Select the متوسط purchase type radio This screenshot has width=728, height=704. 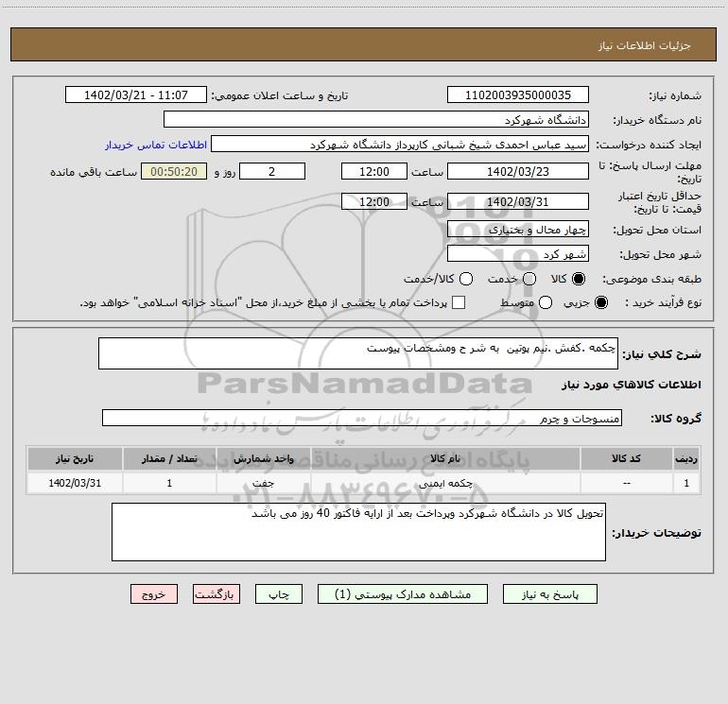pyautogui.click(x=546, y=302)
